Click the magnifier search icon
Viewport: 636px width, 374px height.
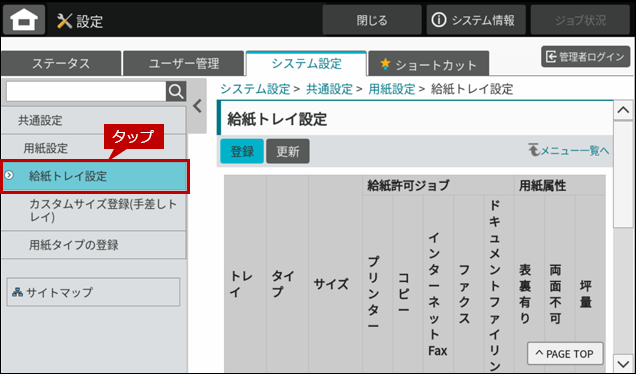click(176, 91)
